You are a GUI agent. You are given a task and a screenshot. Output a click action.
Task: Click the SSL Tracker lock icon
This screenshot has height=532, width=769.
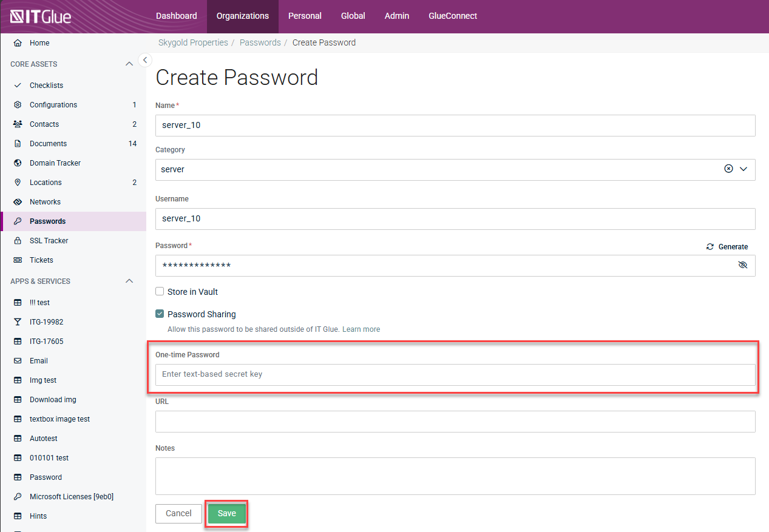tap(18, 241)
